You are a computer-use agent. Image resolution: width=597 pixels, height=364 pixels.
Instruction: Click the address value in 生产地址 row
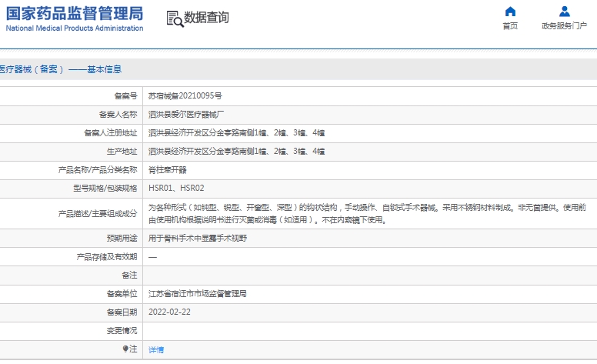[236, 151]
